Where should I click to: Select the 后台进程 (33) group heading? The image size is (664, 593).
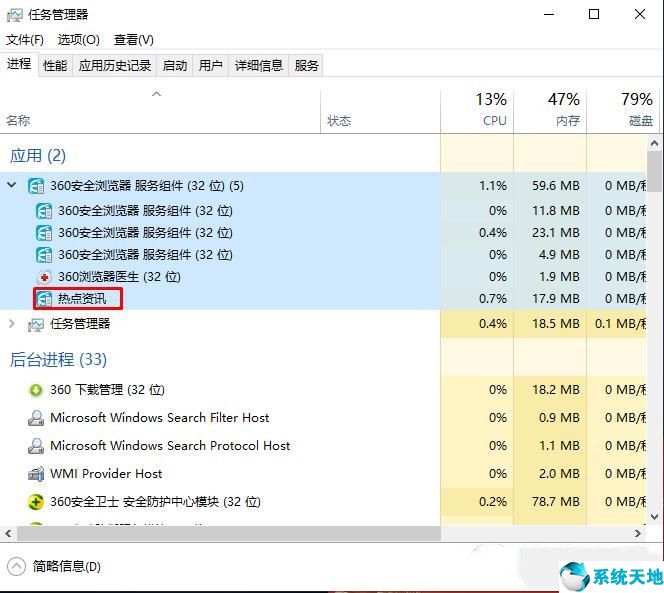point(58,360)
